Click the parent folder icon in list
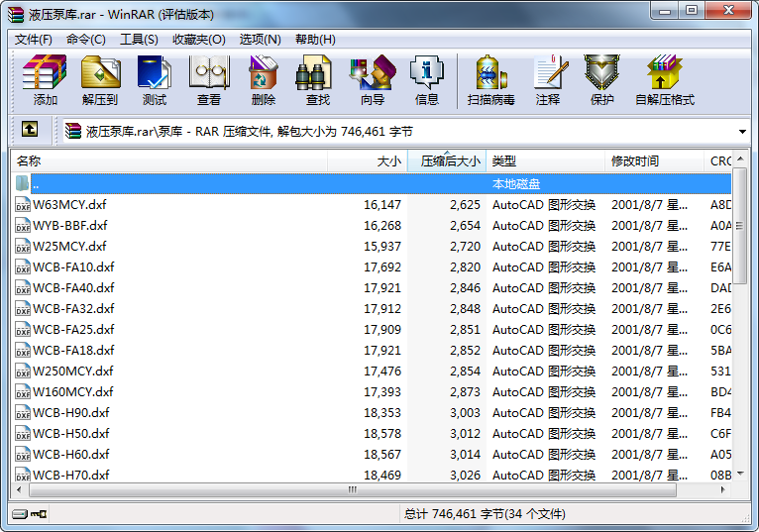The width and height of the screenshot is (759, 532). click(22, 183)
